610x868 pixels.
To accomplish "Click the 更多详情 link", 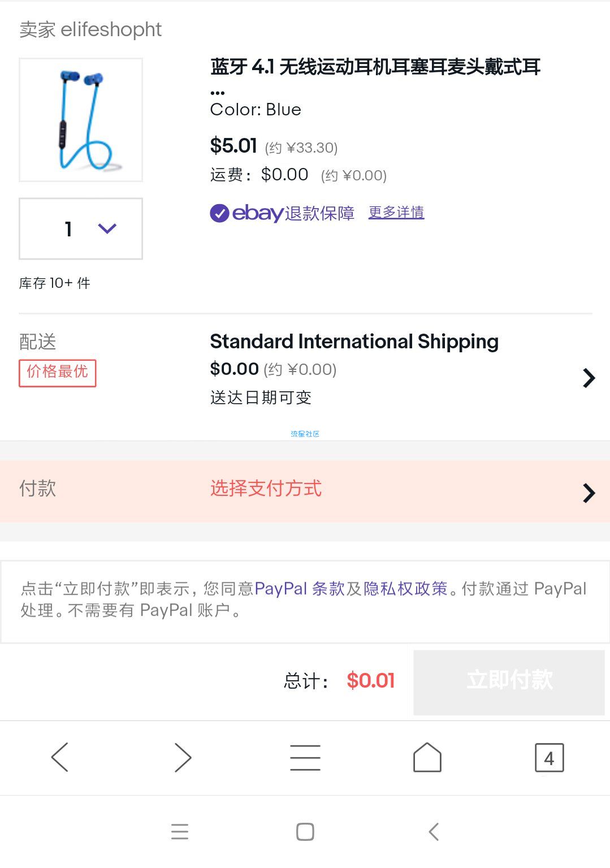I will click(396, 213).
